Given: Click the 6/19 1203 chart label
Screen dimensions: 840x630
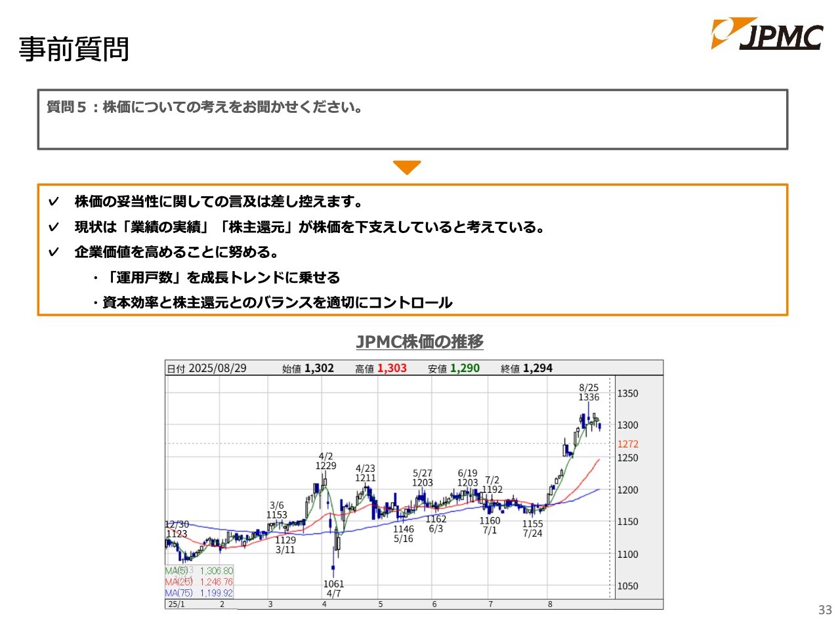Looking at the screenshot, I should pos(468,478).
